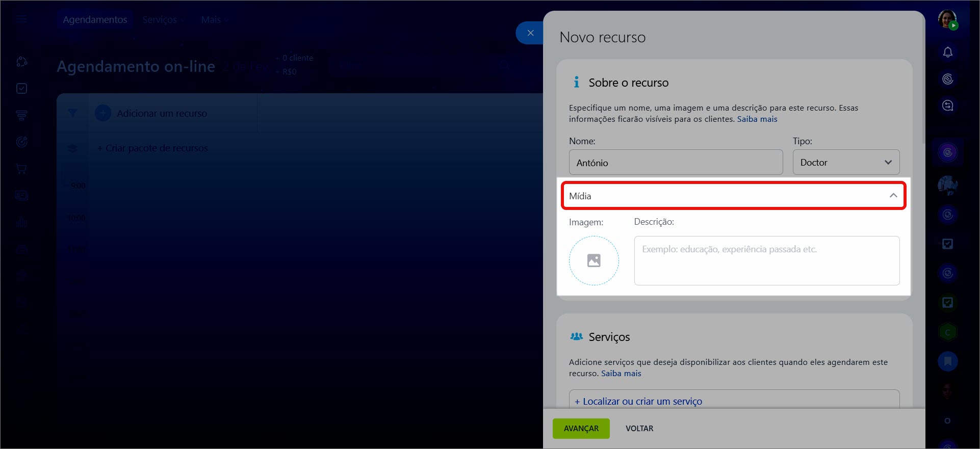Click the VOLTAR button
Viewport: 980px width, 449px height.
click(639, 429)
